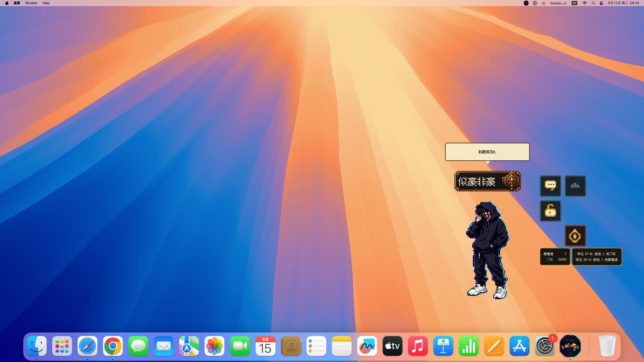
Task: Open Keynote from the Dock
Action: point(443,346)
